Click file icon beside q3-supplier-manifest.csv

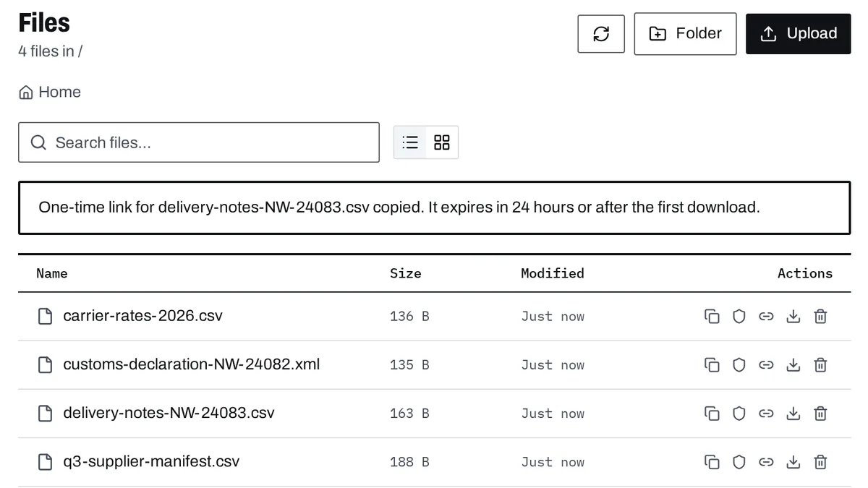click(45, 461)
